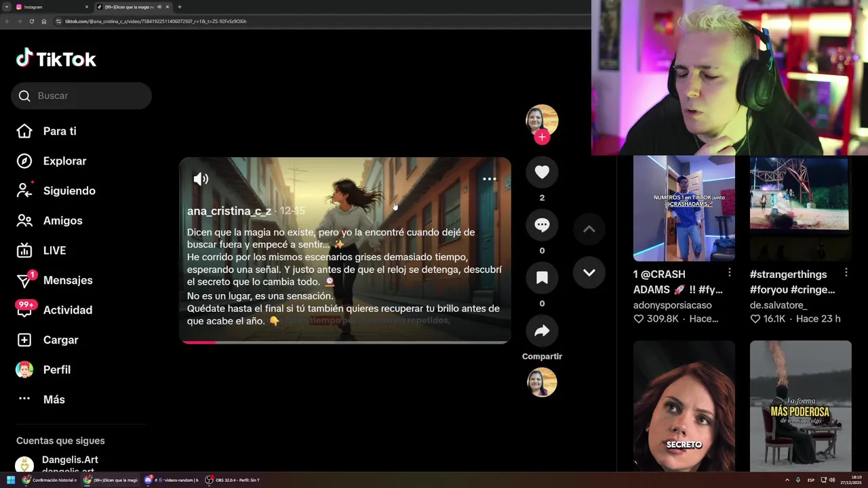Click the ESP language indicator
The image size is (868, 488).
(811, 480)
